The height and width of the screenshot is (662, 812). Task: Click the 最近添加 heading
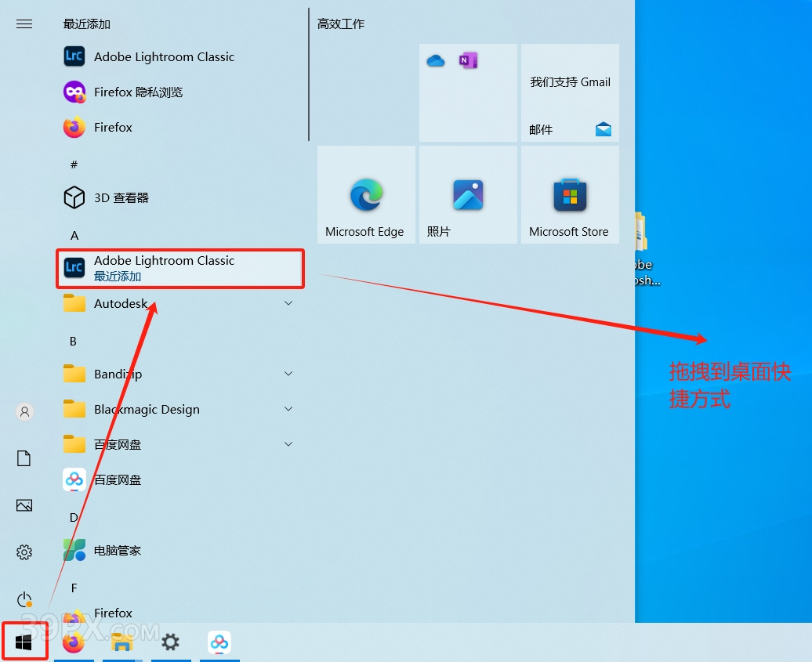click(x=86, y=24)
